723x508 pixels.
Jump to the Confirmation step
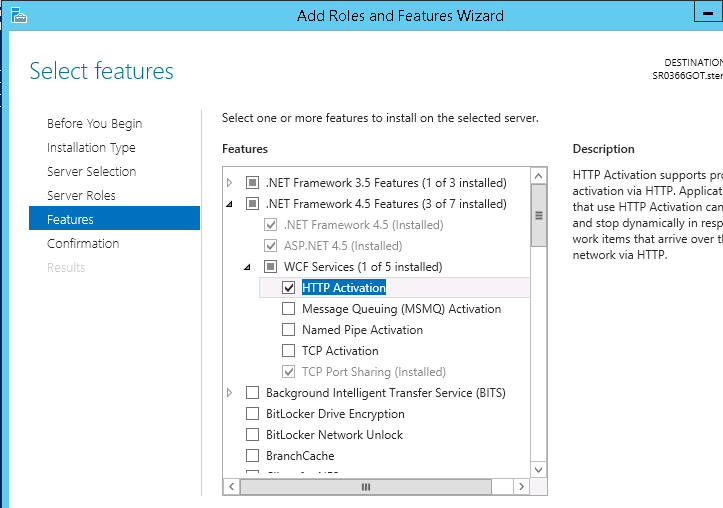(x=83, y=244)
